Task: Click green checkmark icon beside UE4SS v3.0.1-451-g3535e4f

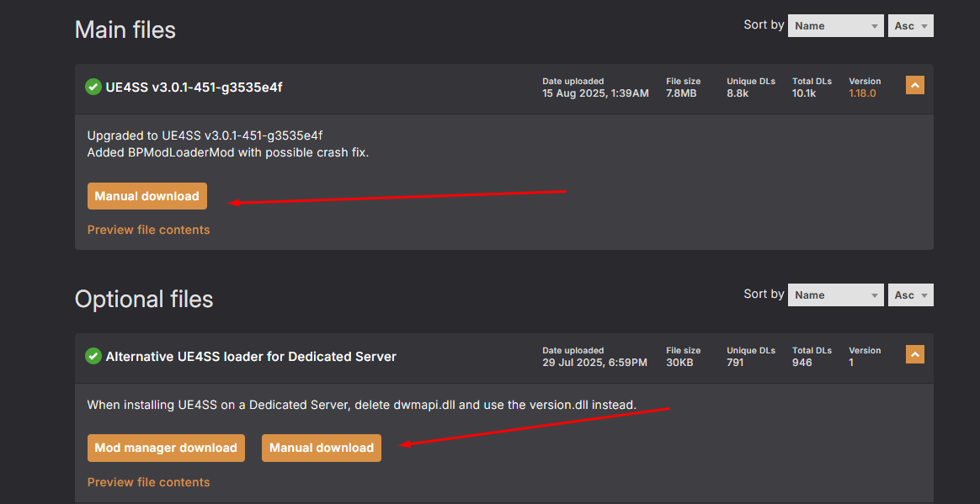Action: (x=93, y=87)
